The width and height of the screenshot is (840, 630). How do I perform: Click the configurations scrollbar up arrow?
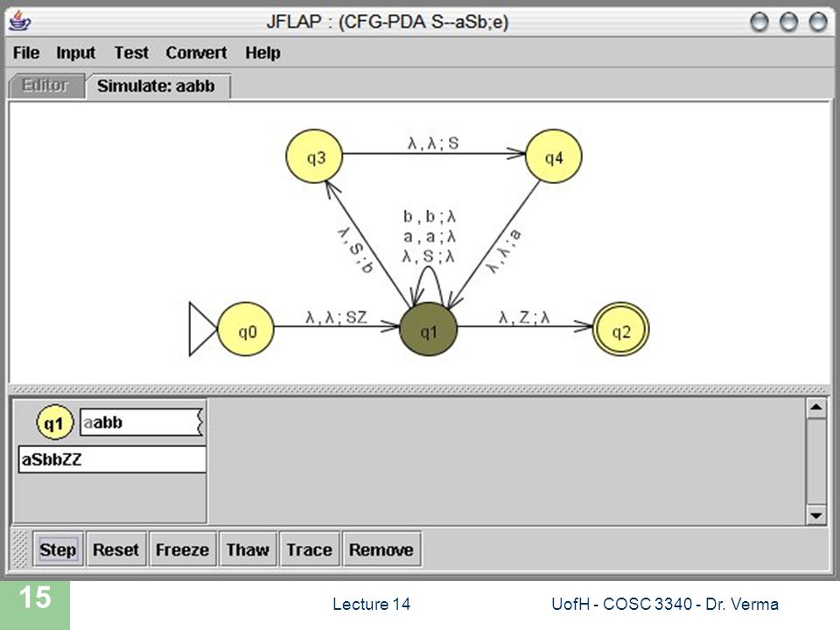pyautogui.click(x=816, y=409)
